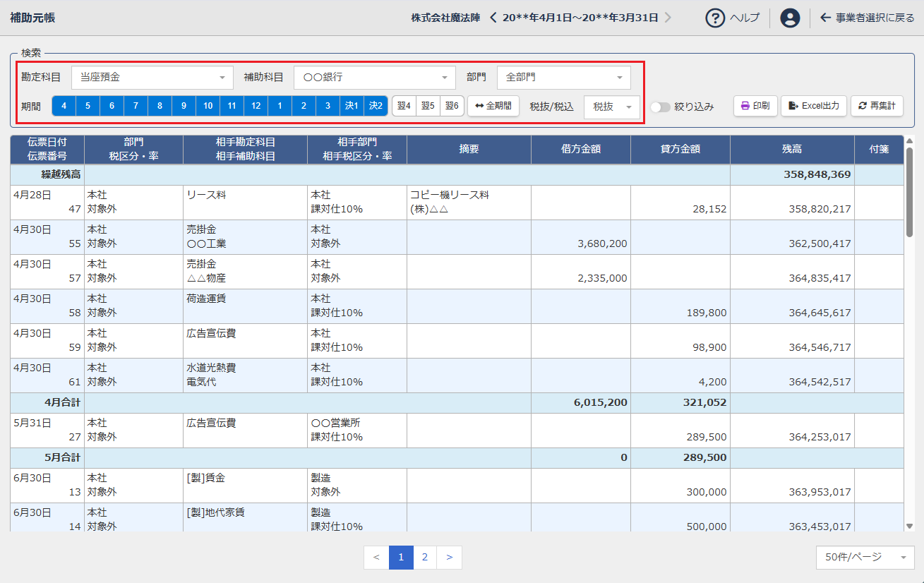Go to previous fiscal year chevron
Screen dimensions: 924x583
pyautogui.click(x=493, y=18)
